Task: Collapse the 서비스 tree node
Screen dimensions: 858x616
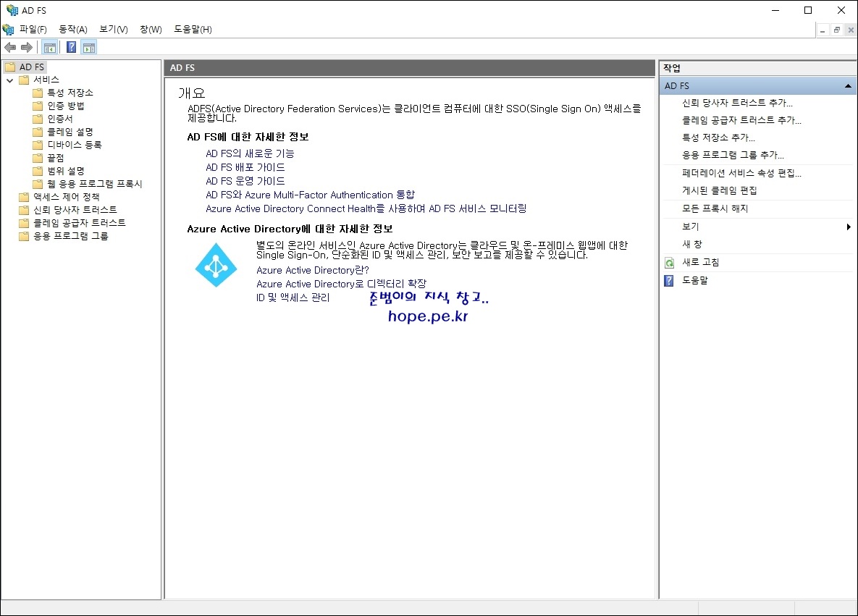Action: click(x=10, y=80)
